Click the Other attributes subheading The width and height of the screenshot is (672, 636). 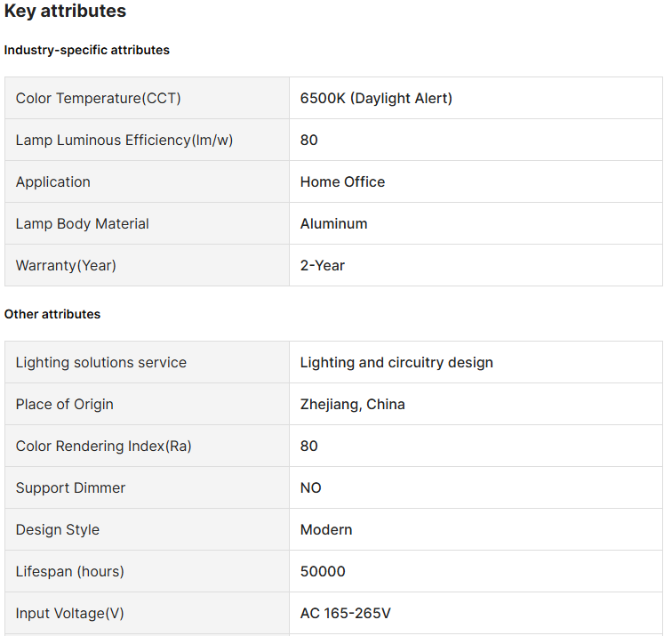pos(52,314)
